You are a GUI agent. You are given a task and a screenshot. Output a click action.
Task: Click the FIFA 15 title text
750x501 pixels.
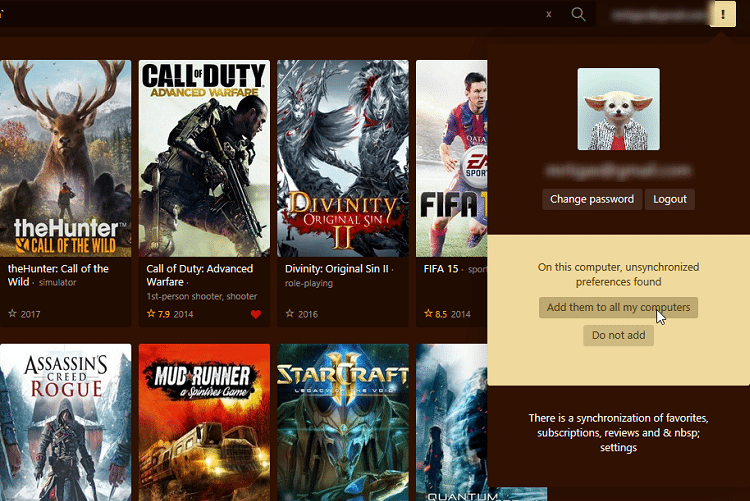pos(441,269)
